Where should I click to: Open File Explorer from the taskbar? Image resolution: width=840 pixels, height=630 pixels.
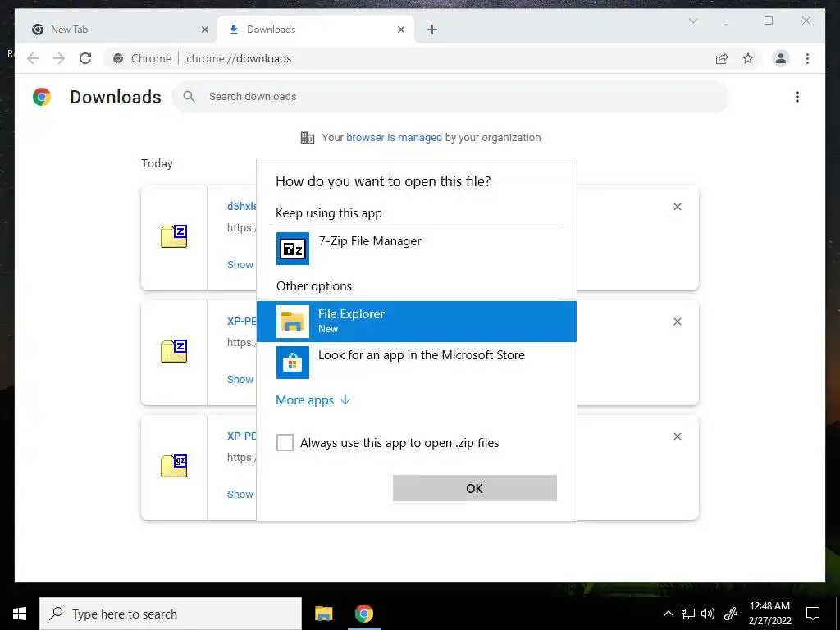pyautogui.click(x=323, y=614)
